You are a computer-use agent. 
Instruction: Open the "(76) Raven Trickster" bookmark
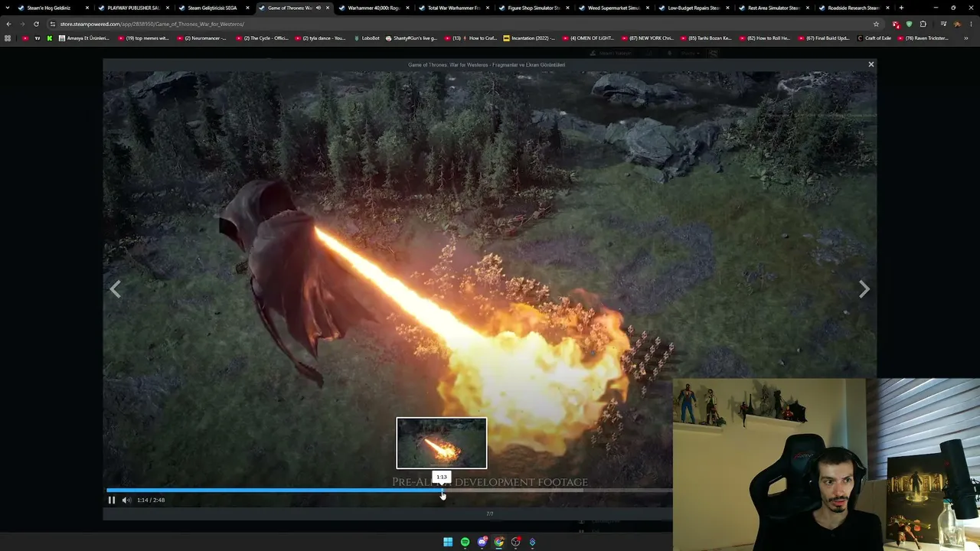[x=923, y=38]
